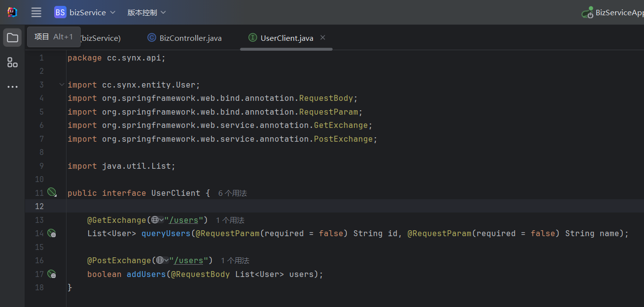Show more tool windows ellipsis
Viewport: 644px width, 307px height.
[x=12, y=87]
